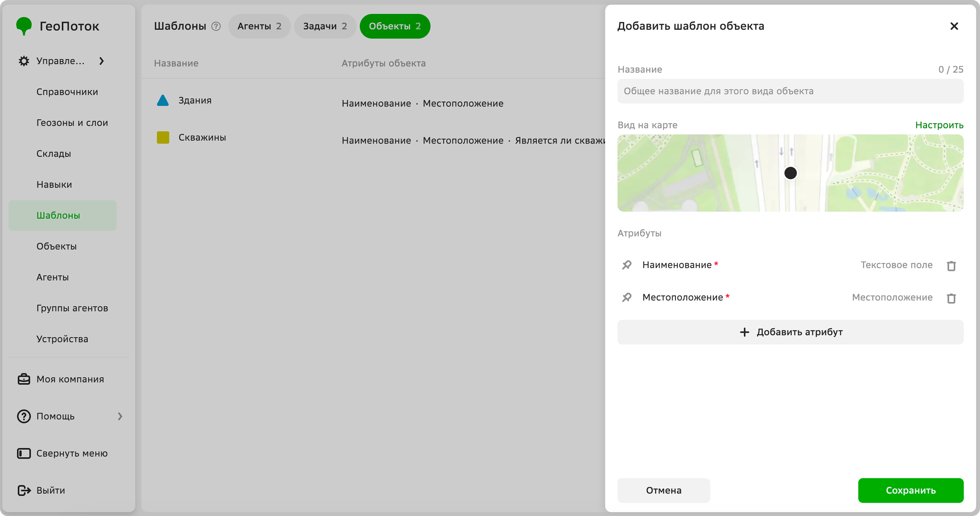Click the yellow square icon of Скважины

coord(163,137)
